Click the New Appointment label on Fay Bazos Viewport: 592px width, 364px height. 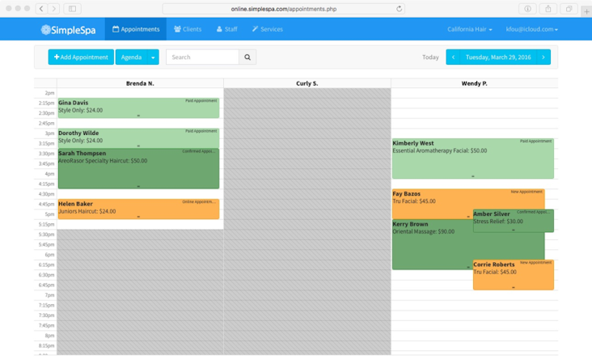[526, 192]
